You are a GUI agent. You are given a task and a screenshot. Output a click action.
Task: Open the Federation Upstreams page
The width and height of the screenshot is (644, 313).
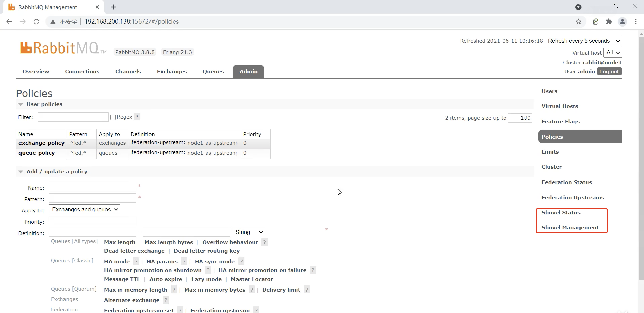[572, 198]
